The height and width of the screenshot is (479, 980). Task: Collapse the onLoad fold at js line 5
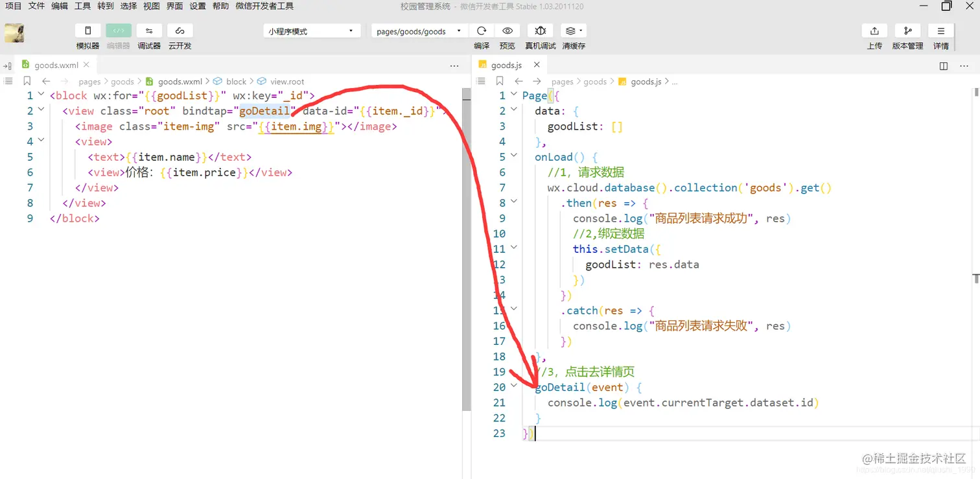(514, 156)
